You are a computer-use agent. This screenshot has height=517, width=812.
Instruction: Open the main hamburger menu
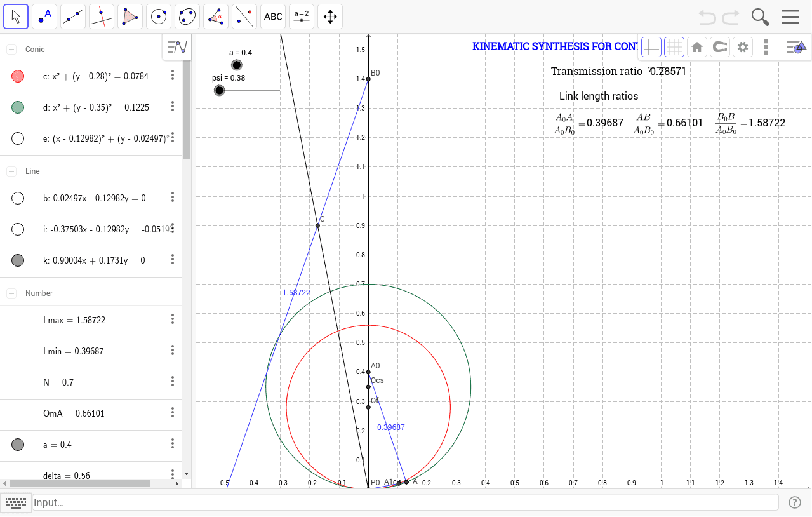(x=790, y=17)
